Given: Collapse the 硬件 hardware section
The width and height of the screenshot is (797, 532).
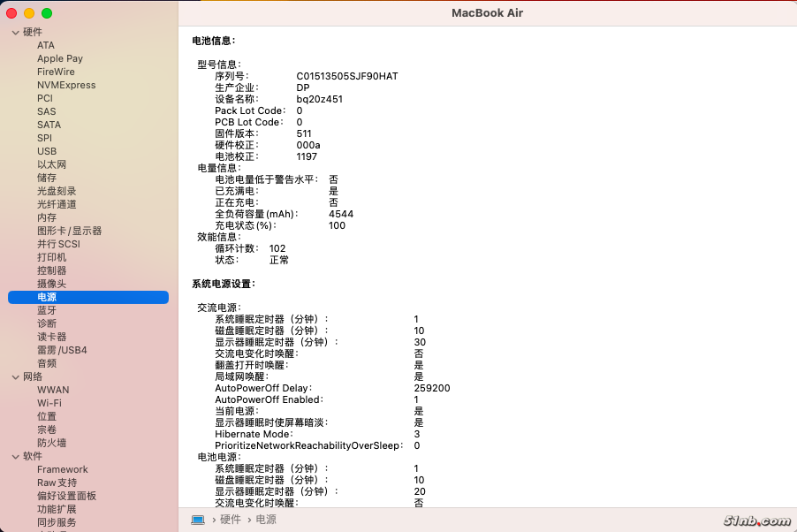Looking at the screenshot, I should pos(15,33).
